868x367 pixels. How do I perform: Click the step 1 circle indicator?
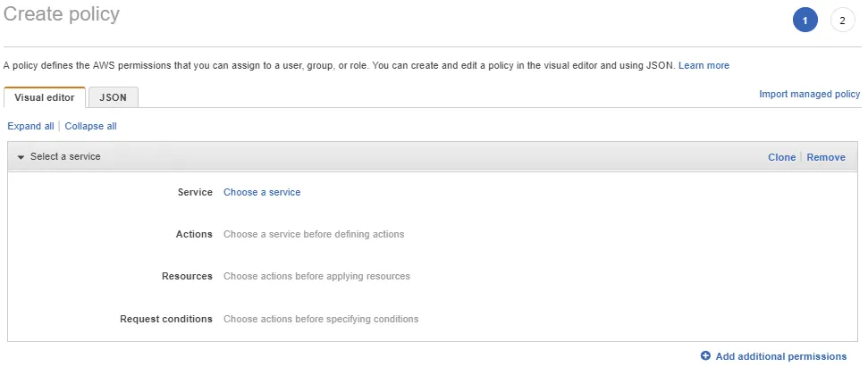pyautogui.click(x=805, y=21)
